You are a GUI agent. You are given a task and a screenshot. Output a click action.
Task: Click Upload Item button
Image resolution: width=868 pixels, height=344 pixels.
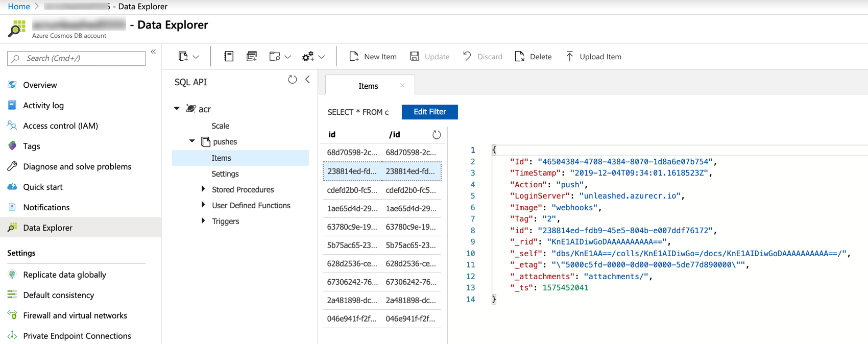(x=593, y=57)
